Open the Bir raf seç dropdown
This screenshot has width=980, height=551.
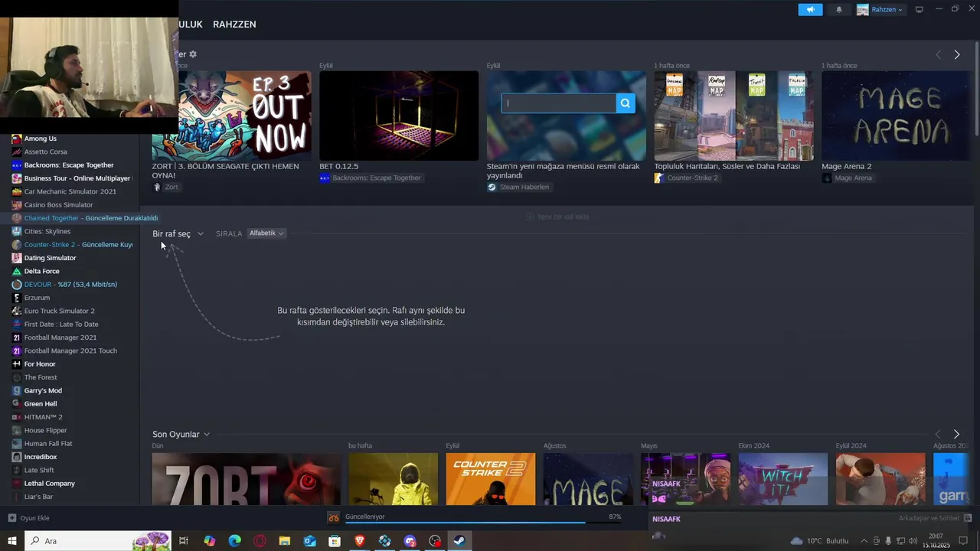pyautogui.click(x=178, y=233)
